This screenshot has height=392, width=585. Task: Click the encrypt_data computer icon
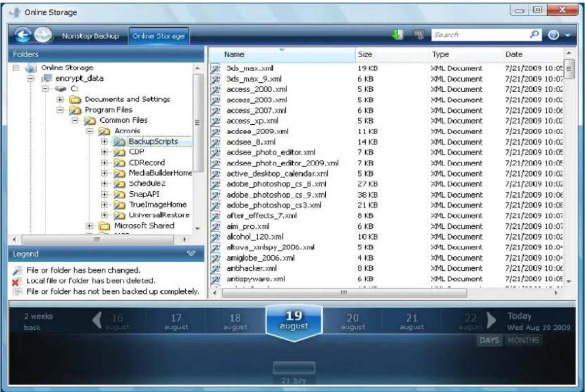pyautogui.click(x=47, y=78)
